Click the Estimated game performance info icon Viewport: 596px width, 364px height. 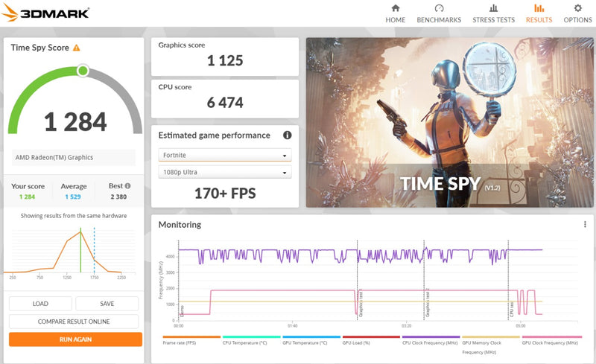pos(288,135)
